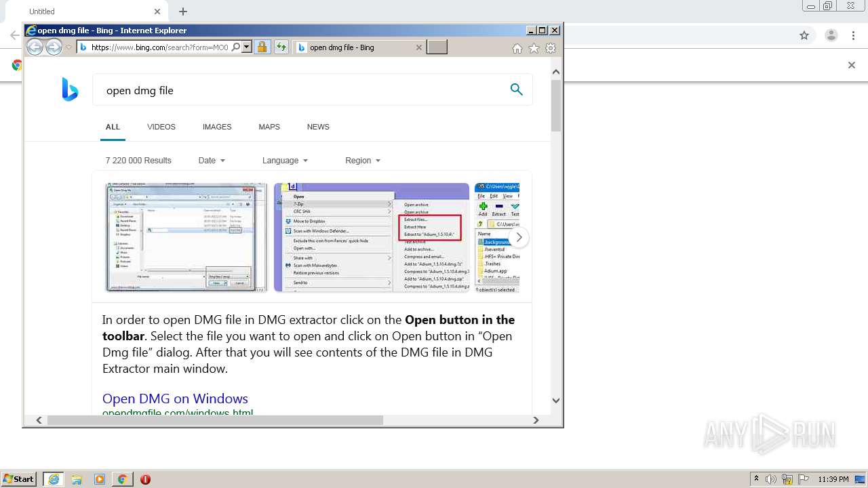Open a new Chrome tab with plus
868x488 pixels.
point(183,12)
